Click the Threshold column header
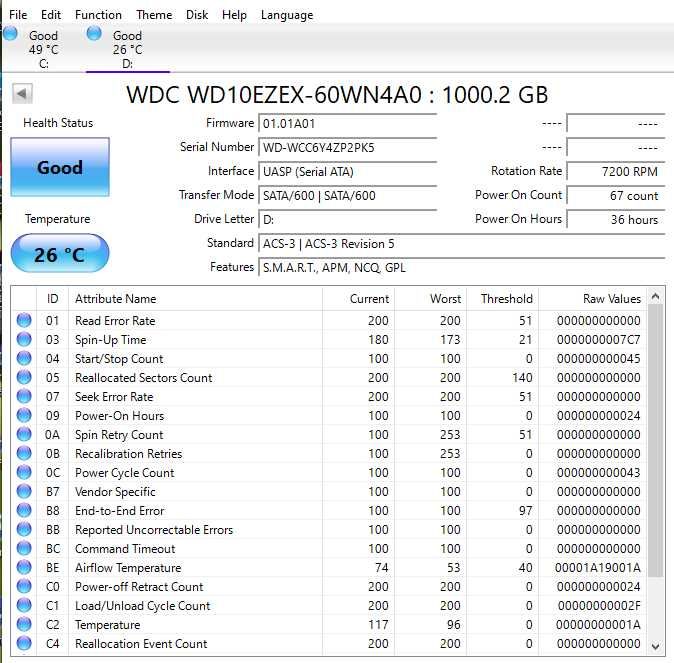 coord(502,299)
